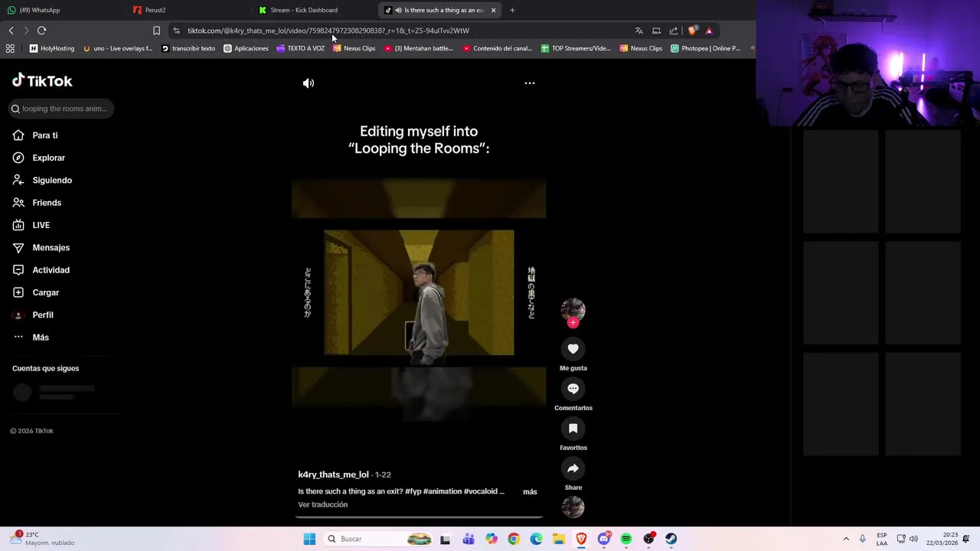980x551 pixels.
Task: Click taskbar Buscar search box
Action: pos(379,539)
